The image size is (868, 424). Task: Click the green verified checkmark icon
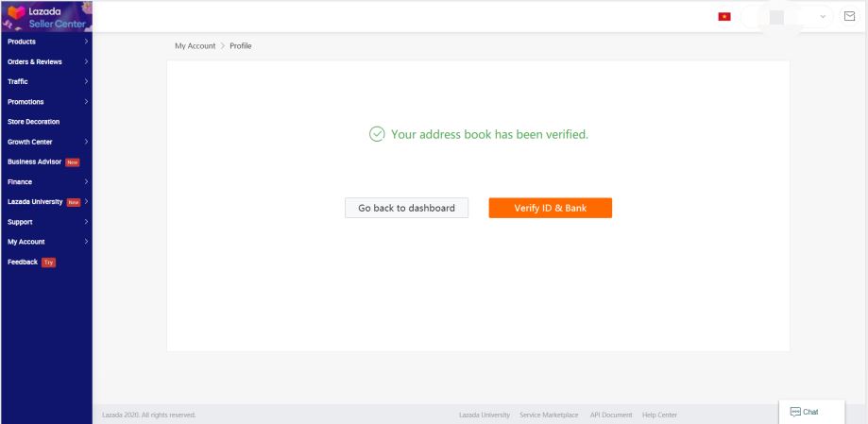pyautogui.click(x=377, y=134)
